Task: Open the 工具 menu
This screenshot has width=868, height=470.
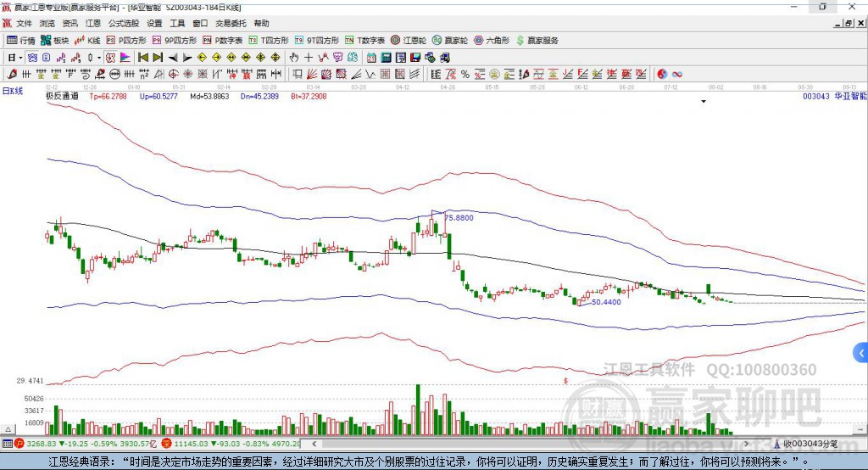Action: pyautogui.click(x=177, y=23)
